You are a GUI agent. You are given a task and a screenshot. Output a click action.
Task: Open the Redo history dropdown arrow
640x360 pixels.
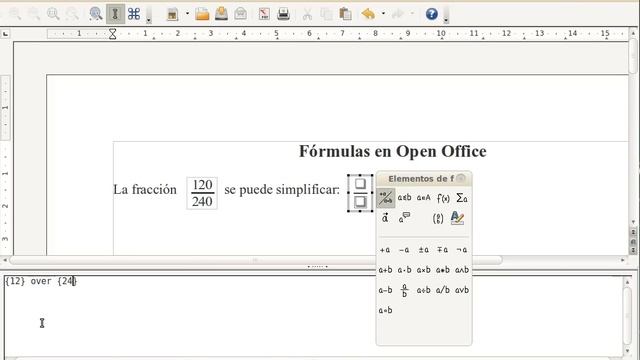click(x=412, y=14)
